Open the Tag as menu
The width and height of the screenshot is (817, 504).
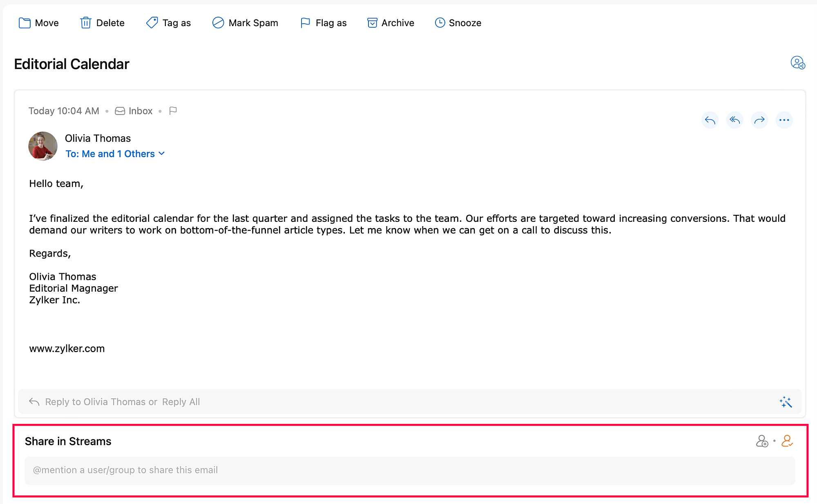pyautogui.click(x=168, y=23)
